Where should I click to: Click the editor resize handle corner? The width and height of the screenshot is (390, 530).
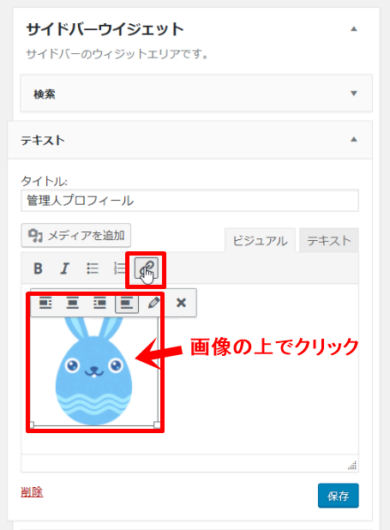pos(352,465)
